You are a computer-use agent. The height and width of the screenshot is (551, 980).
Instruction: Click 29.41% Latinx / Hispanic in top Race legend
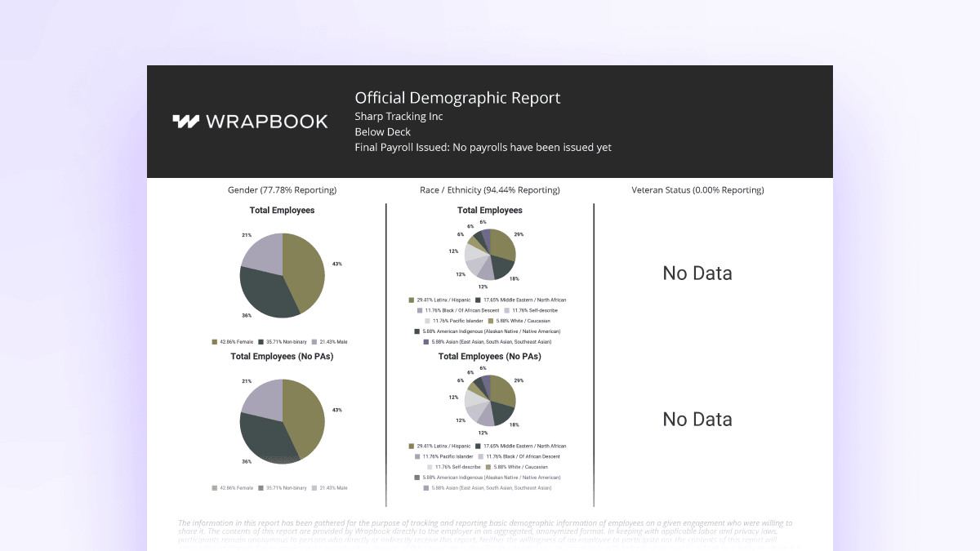443,300
